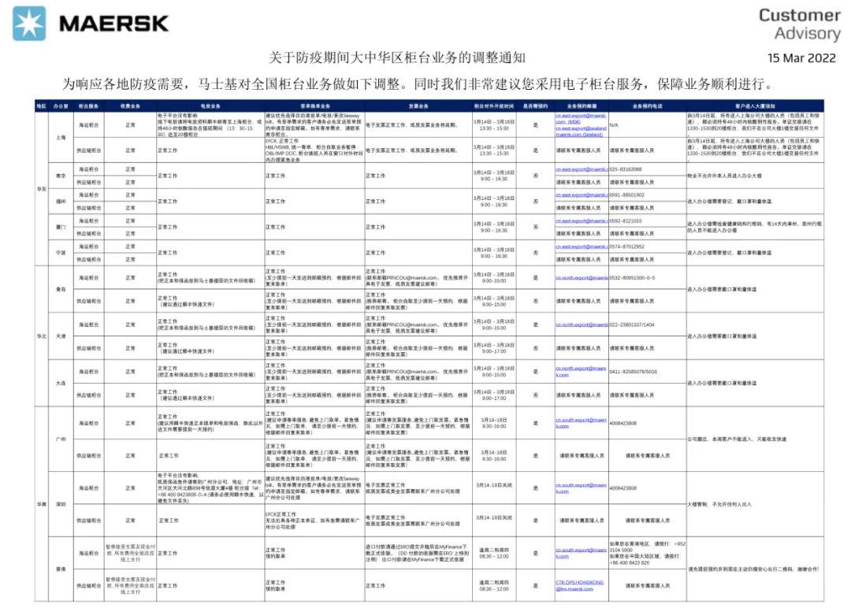Select the 上海 office cell
851x616 pixels.
61,137
